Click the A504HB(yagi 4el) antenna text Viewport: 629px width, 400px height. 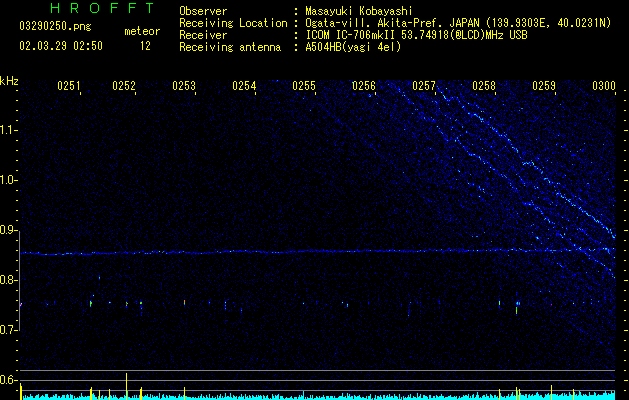[353, 47]
